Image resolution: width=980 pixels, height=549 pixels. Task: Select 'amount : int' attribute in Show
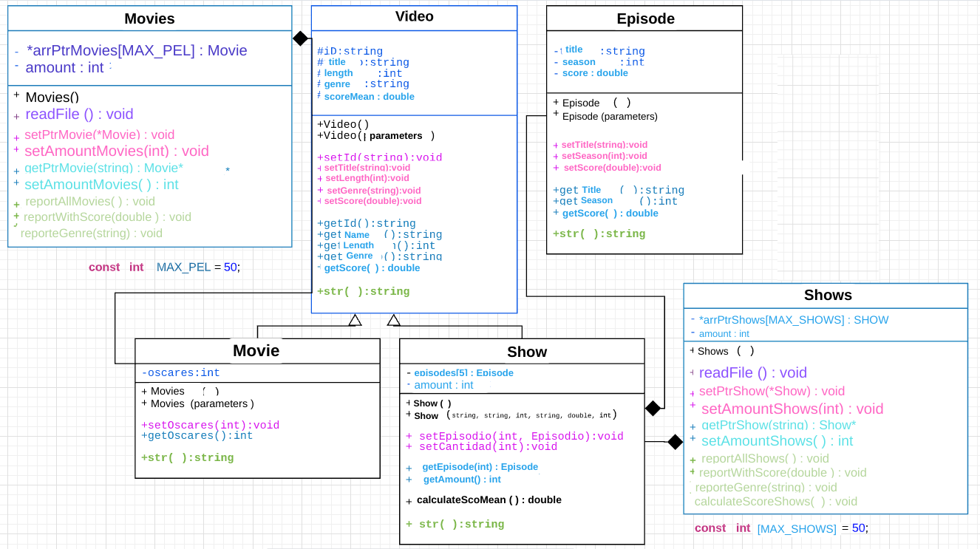(443, 385)
